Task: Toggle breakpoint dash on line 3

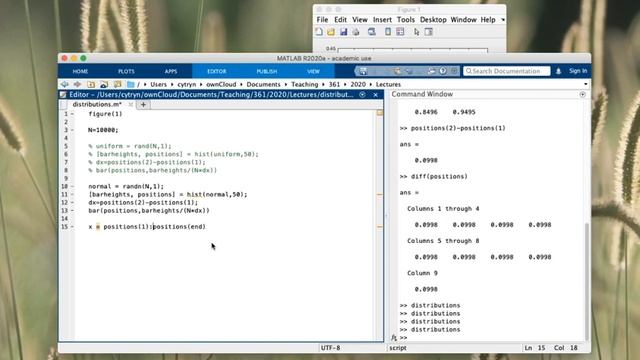Action: point(73,130)
